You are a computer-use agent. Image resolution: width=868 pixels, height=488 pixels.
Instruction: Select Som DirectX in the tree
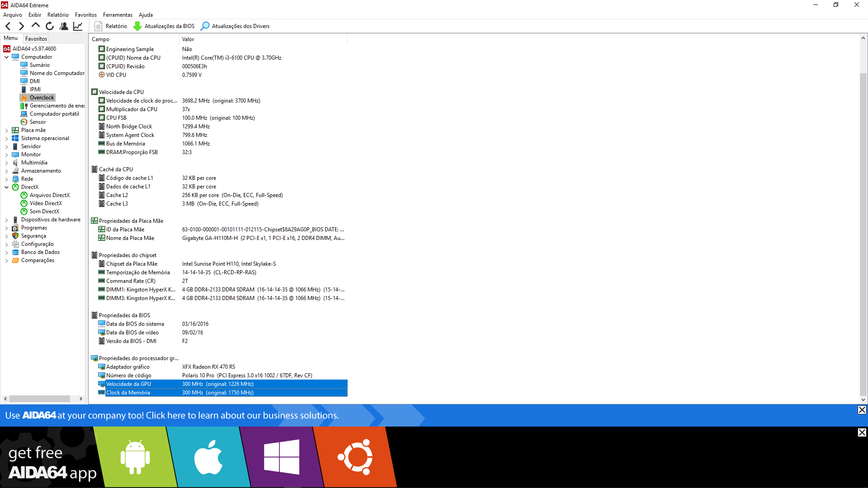pos(44,211)
